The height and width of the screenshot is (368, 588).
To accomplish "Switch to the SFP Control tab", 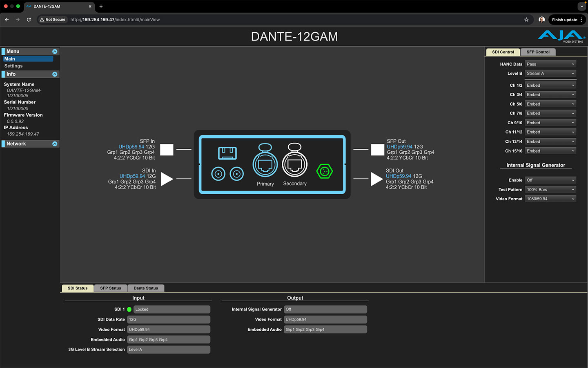I will [538, 52].
